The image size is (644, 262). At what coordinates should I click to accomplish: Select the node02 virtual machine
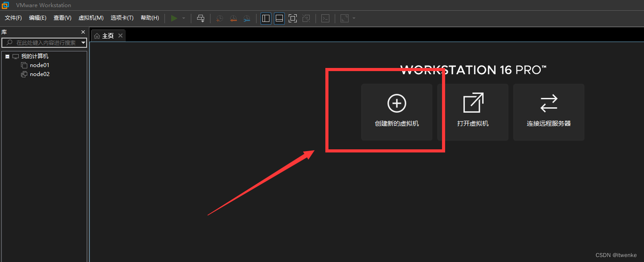coord(40,74)
